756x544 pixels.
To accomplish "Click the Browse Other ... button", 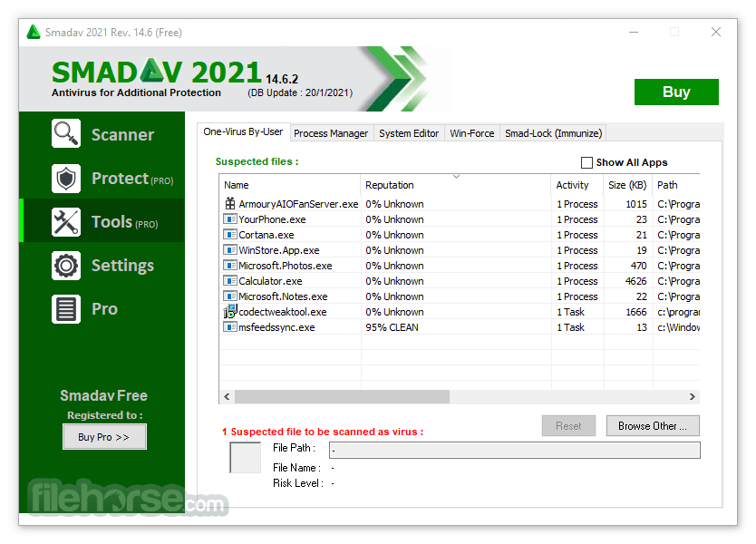I will pos(653,426).
